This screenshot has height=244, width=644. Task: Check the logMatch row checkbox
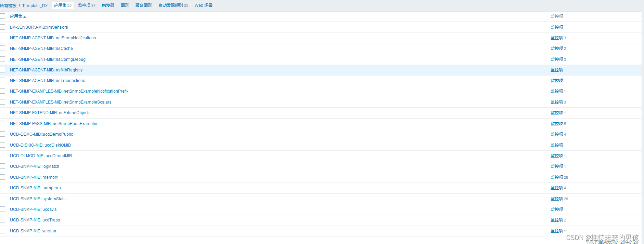pos(2,166)
